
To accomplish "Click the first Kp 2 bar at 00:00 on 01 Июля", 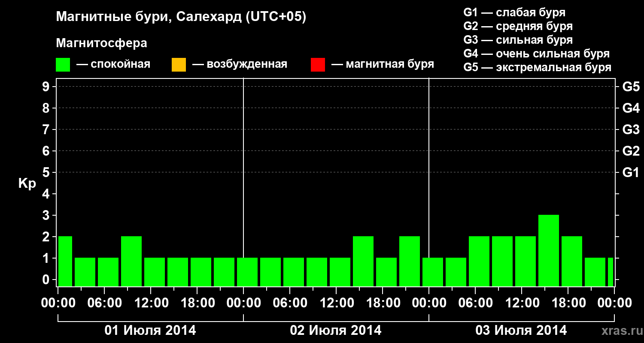I will tap(65, 261).
